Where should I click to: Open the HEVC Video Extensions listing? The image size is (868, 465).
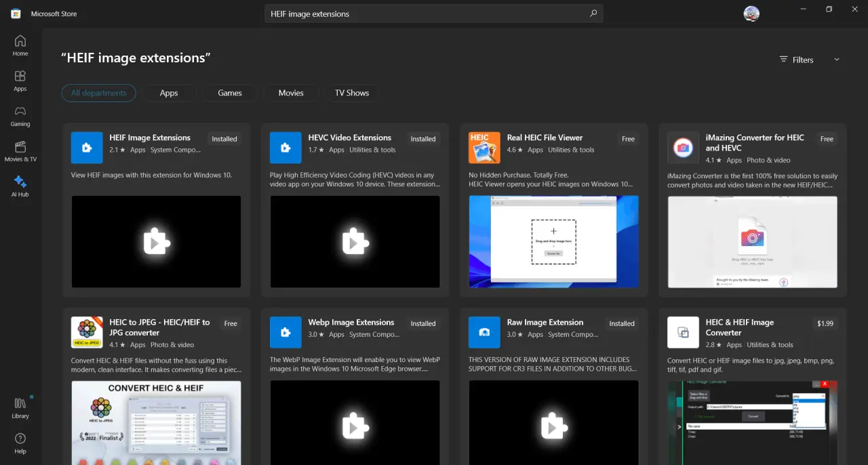pos(350,137)
